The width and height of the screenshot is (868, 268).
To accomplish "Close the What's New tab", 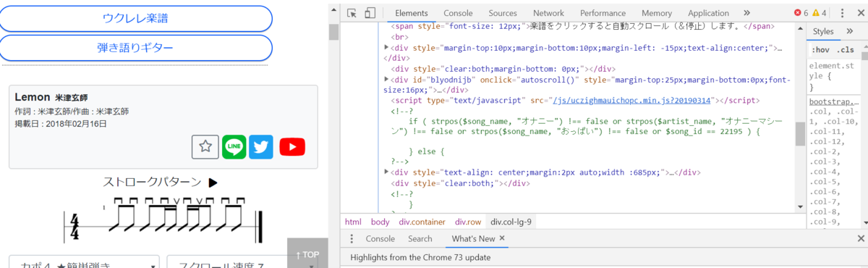I will [x=502, y=238].
